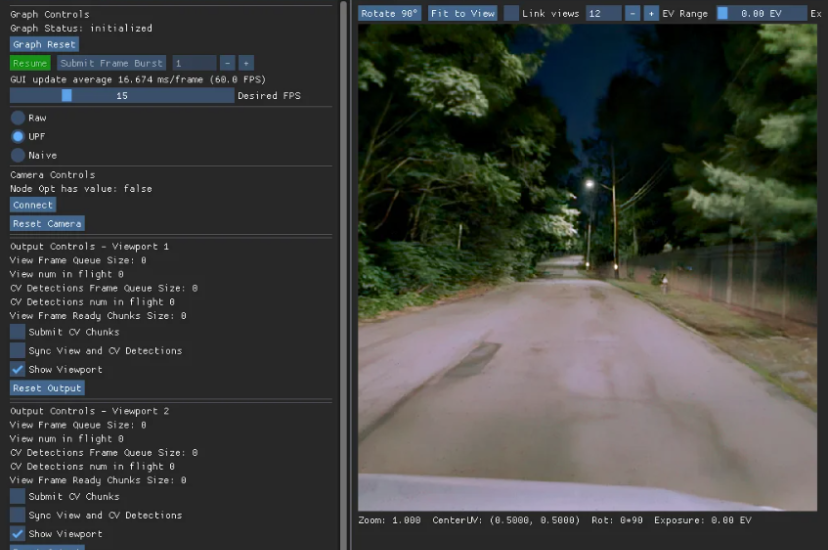Click the left panel vertical scrollbar

click(344, 275)
